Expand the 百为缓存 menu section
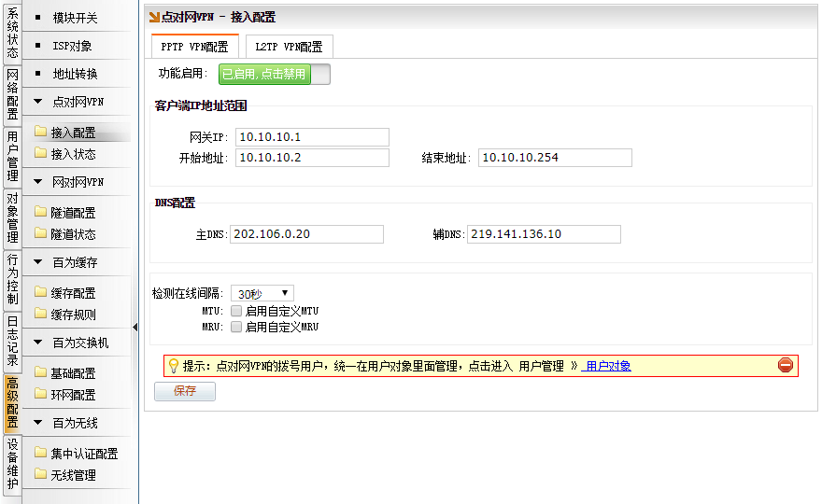The width and height of the screenshot is (822, 504). (74, 262)
